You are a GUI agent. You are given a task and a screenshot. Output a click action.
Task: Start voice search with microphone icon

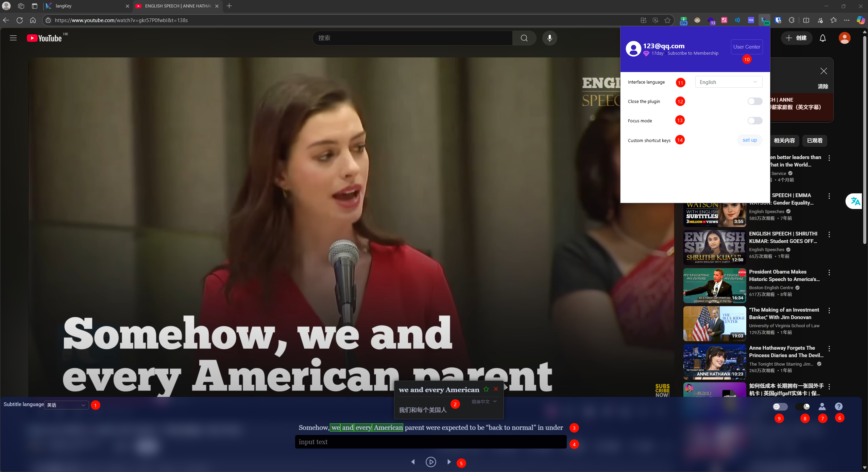(x=549, y=38)
